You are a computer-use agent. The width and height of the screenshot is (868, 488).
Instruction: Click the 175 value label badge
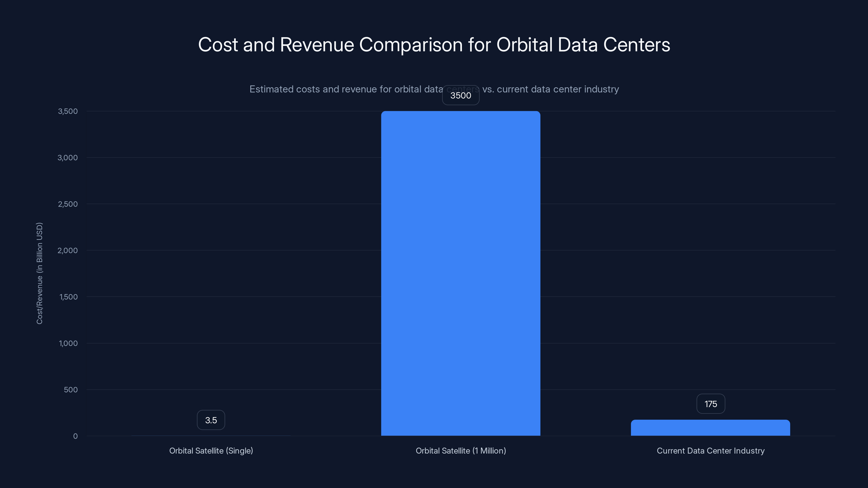(711, 403)
